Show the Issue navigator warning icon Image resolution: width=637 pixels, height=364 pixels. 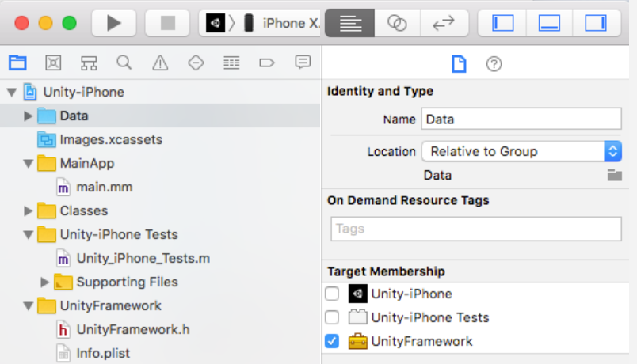pyautogui.click(x=160, y=63)
